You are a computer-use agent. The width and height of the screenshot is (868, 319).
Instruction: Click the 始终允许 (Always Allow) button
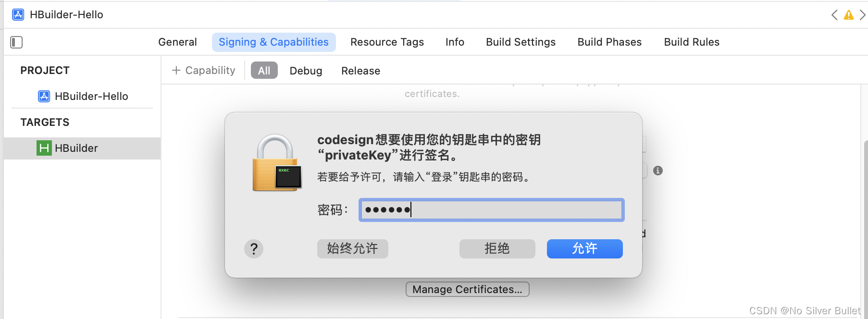[352, 249]
